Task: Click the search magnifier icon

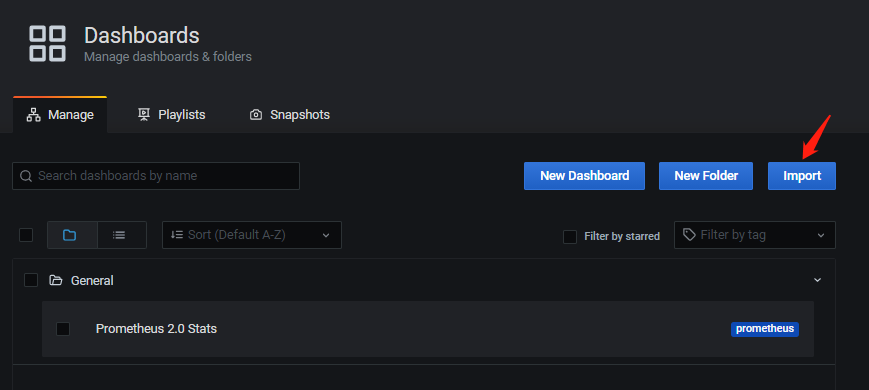Action: pyautogui.click(x=25, y=176)
